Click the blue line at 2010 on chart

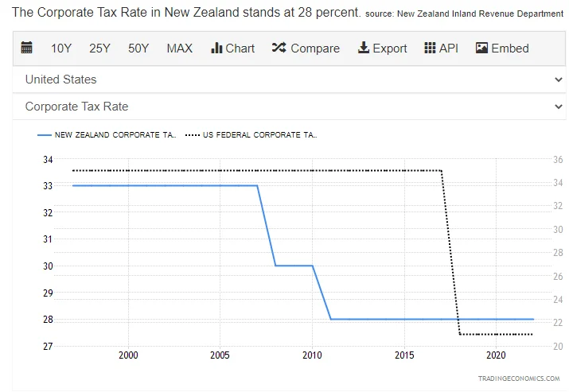312,266
